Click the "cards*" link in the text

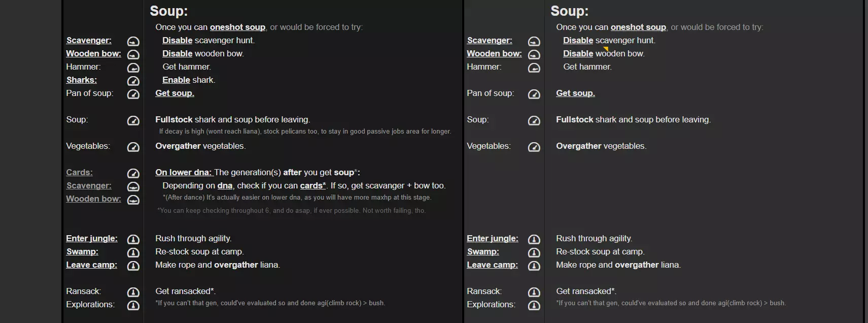[313, 185]
